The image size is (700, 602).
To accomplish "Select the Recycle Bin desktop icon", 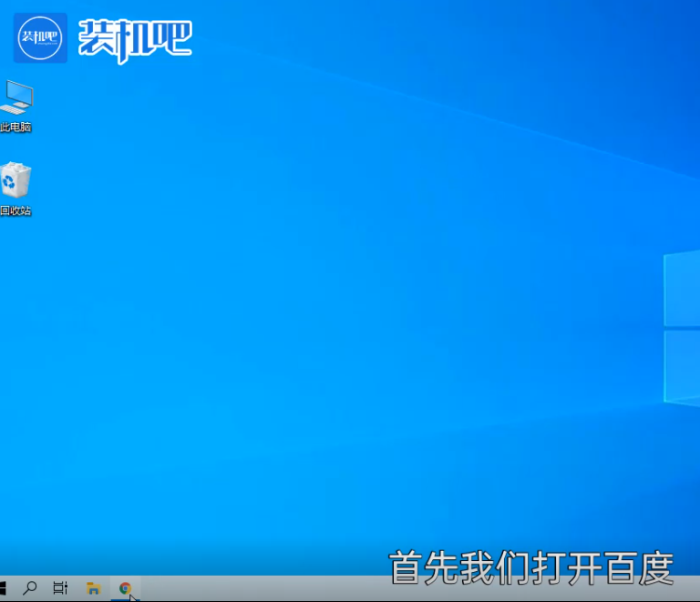I will point(15,180).
